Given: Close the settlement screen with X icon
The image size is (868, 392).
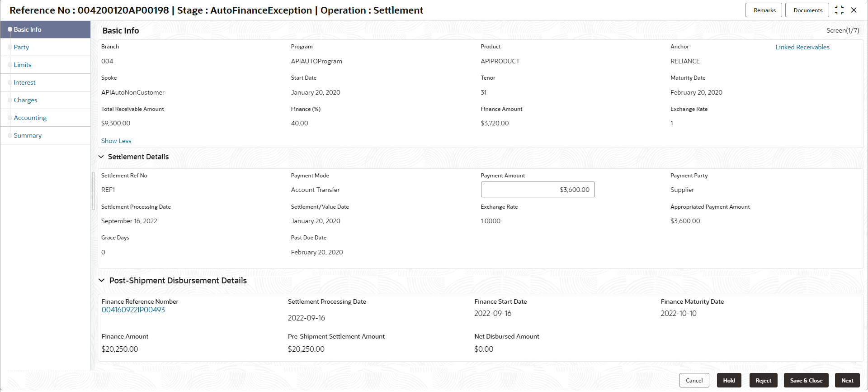Looking at the screenshot, I should (854, 10).
